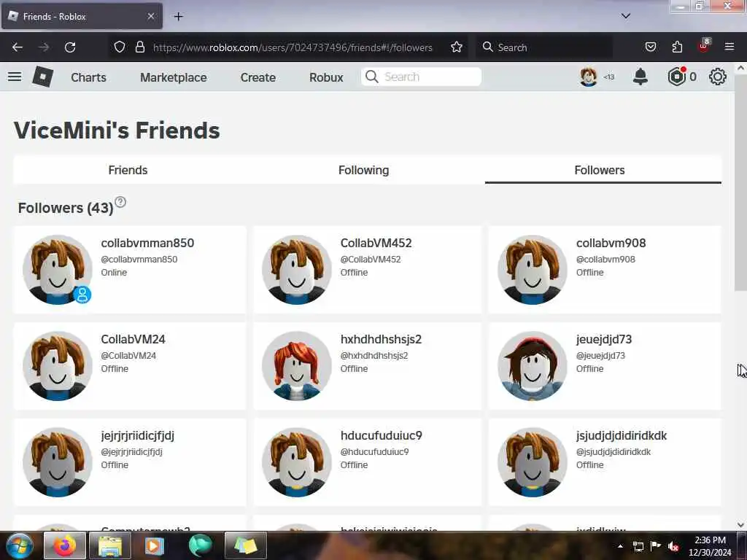Click the account avatar in the navbar
Viewport: 747px width, 560px height.
[x=589, y=77]
